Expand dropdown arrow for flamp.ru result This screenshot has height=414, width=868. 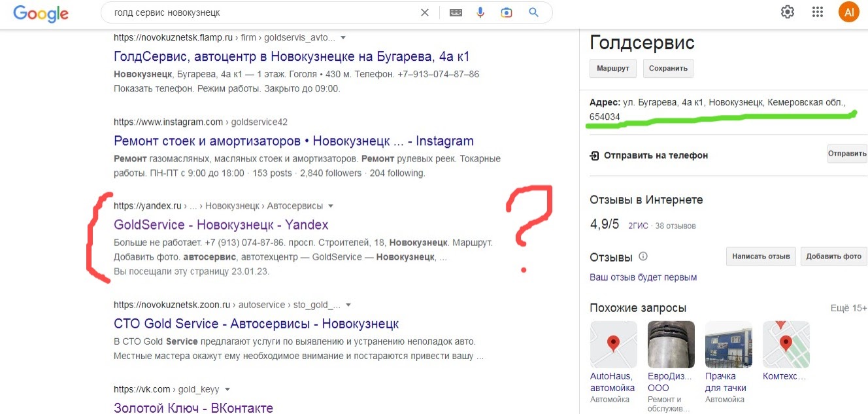(x=343, y=38)
